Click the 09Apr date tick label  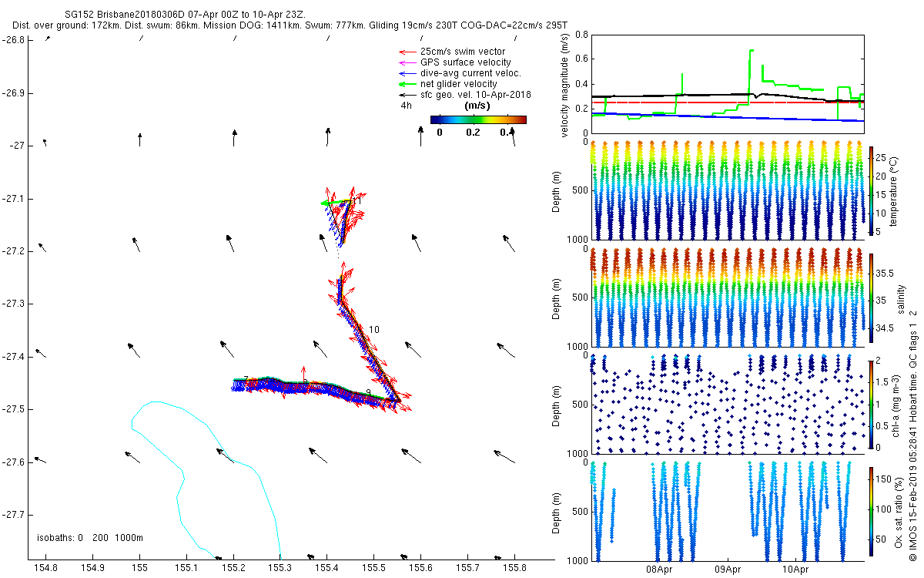pos(728,570)
